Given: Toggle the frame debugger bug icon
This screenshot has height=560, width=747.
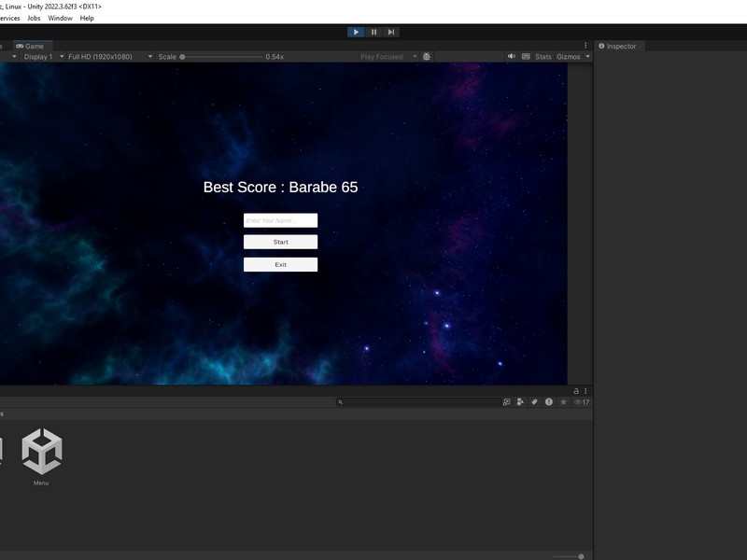Looking at the screenshot, I should pos(427,57).
